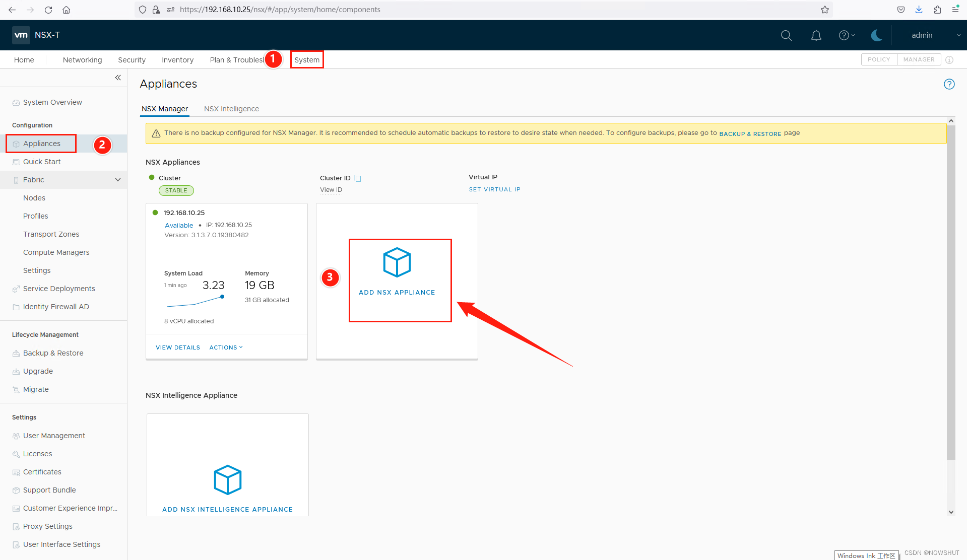Image resolution: width=967 pixels, height=560 pixels.
Task: Open the notifications bell
Action: (816, 35)
